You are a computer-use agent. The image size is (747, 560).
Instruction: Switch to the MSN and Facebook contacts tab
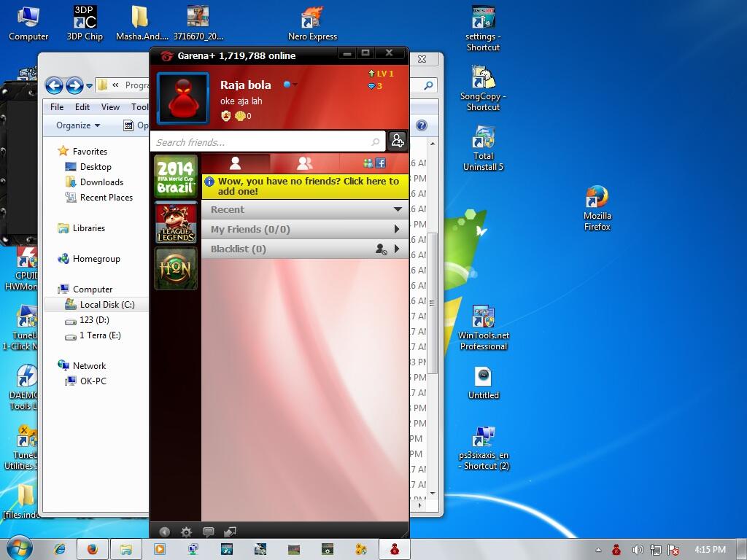pos(374,163)
